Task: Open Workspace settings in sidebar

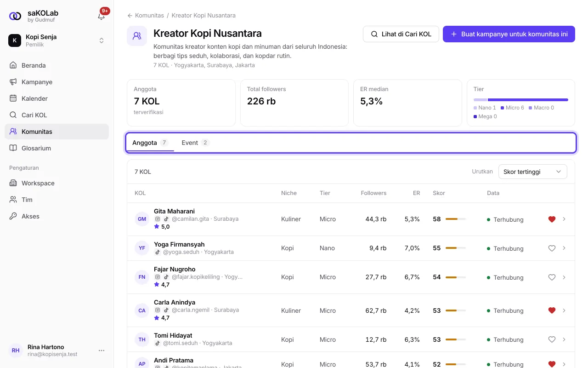Action: pyautogui.click(x=57, y=183)
